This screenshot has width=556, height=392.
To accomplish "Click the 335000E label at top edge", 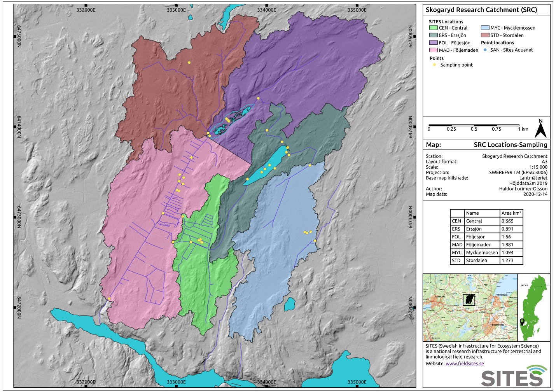I will [357, 10].
